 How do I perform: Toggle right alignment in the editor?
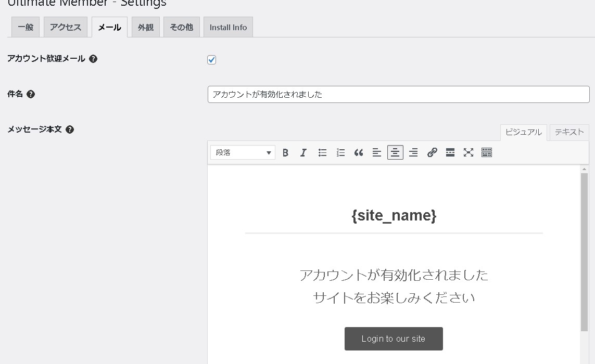(413, 152)
